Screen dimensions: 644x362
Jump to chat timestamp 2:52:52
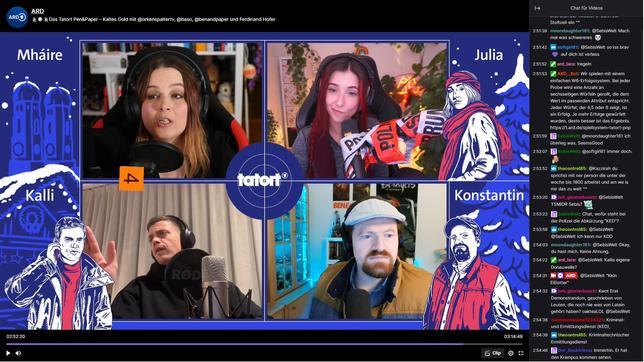coord(540,168)
